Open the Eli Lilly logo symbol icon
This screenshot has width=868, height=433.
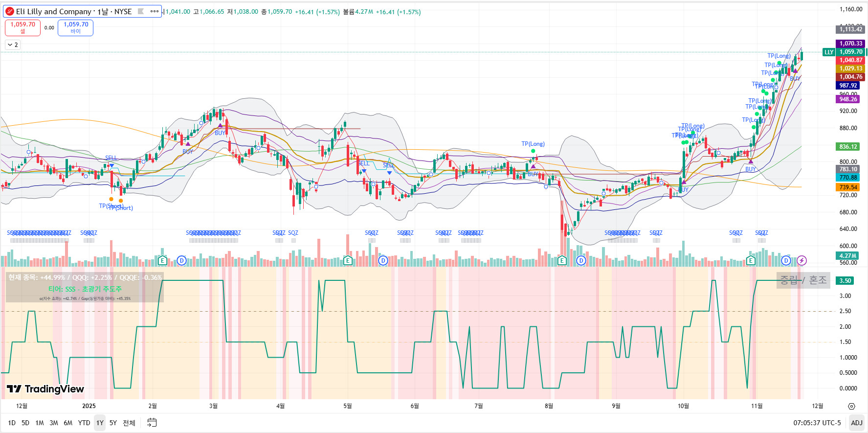[x=9, y=11]
